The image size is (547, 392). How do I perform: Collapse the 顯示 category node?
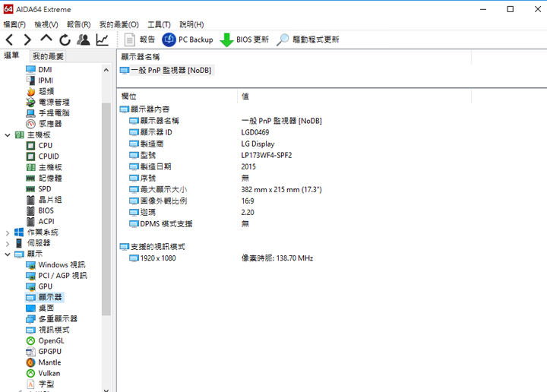[8, 254]
